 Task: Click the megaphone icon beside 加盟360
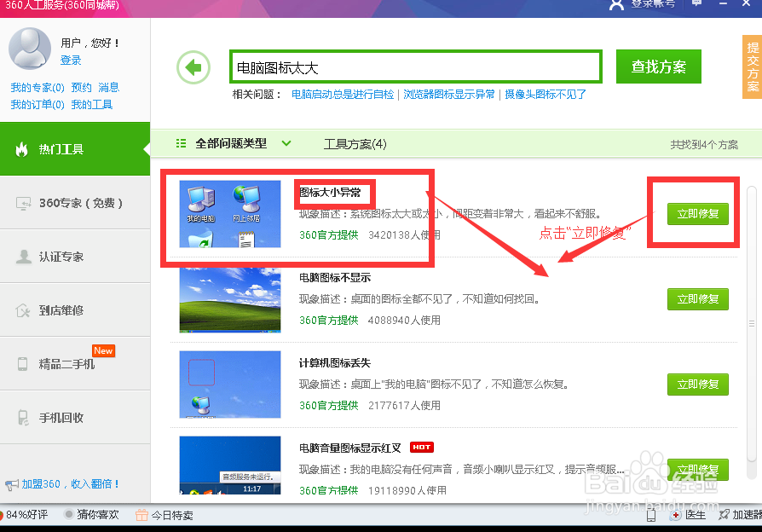[x=12, y=484]
